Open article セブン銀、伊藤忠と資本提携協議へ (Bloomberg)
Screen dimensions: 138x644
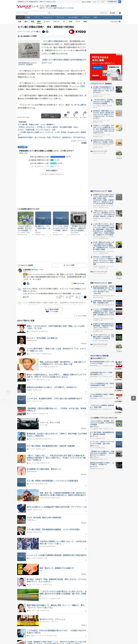pyautogui.click(x=52, y=481)
